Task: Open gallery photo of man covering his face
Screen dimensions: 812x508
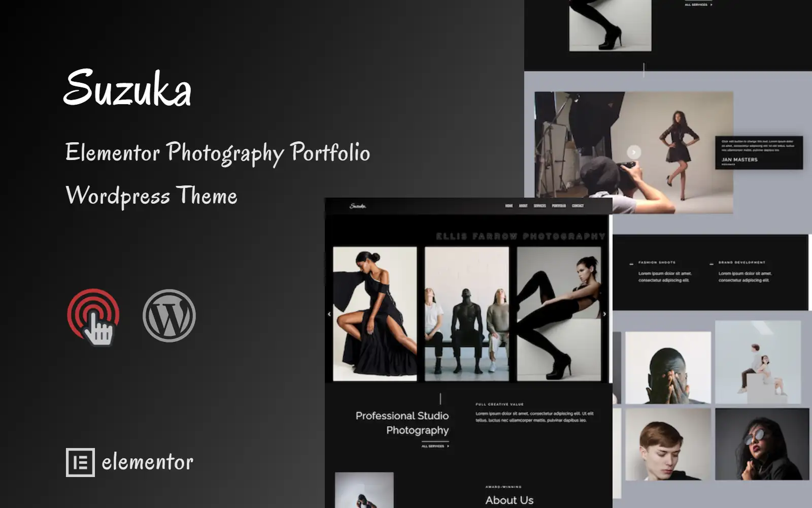Action: pyautogui.click(x=668, y=368)
